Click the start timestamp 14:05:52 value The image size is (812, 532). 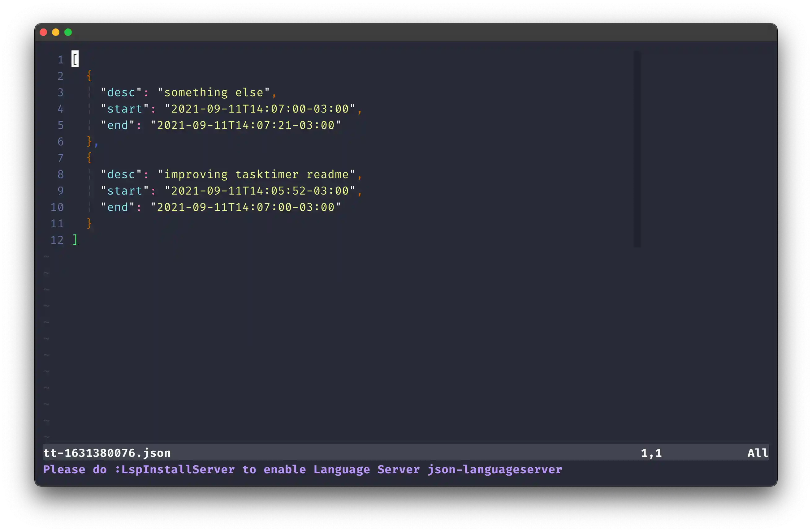[260, 191]
